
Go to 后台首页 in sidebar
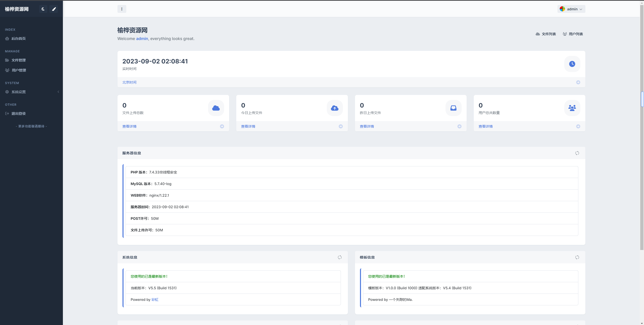pos(31,39)
